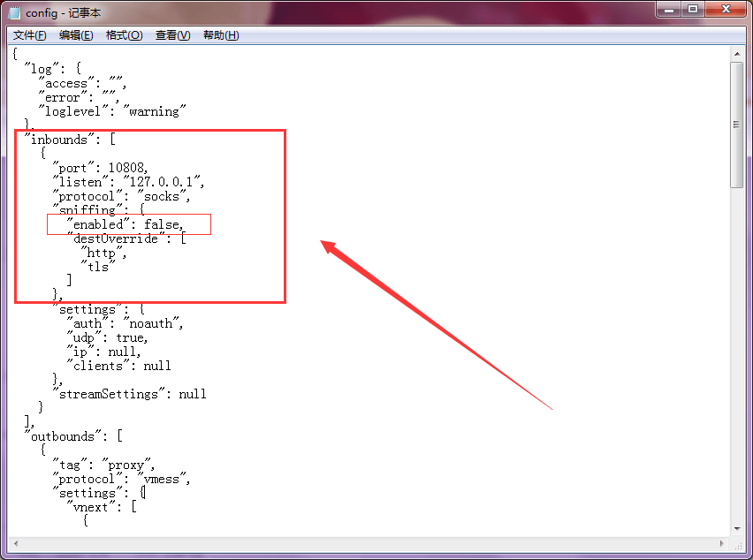Viewport: 753px width, 560px height.
Task: Click on the "loglevel": "warning" line
Action: 112,111
